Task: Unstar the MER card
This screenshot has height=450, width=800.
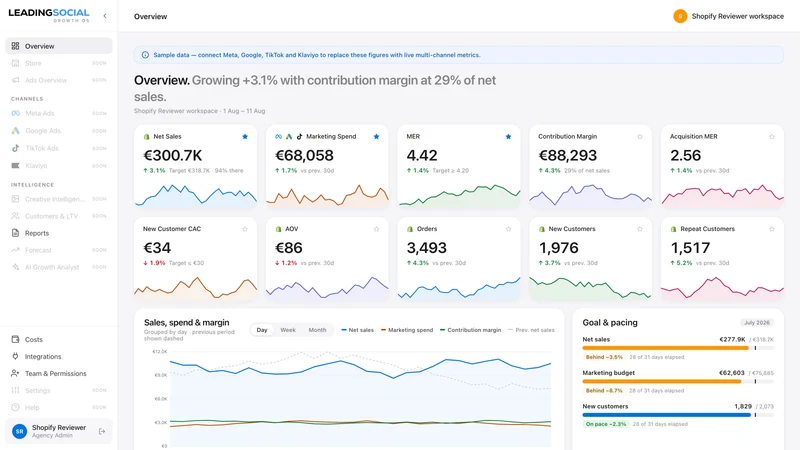Action: 508,136
